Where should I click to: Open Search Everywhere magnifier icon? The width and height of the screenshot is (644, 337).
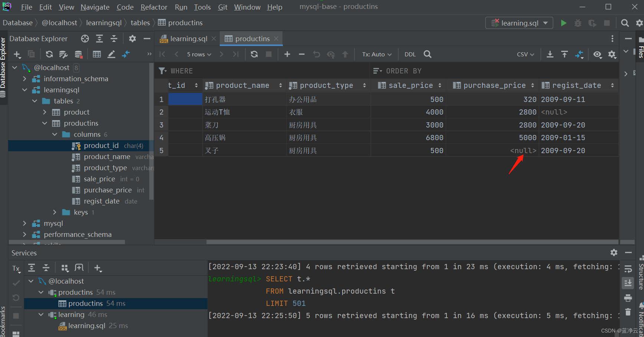(625, 23)
